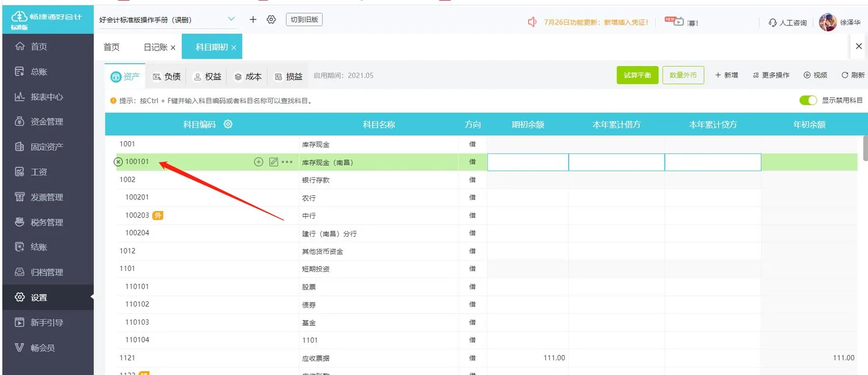The width and height of the screenshot is (868, 375).
Task: Select the row 1002 银行存款
Action: (x=487, y=180)
